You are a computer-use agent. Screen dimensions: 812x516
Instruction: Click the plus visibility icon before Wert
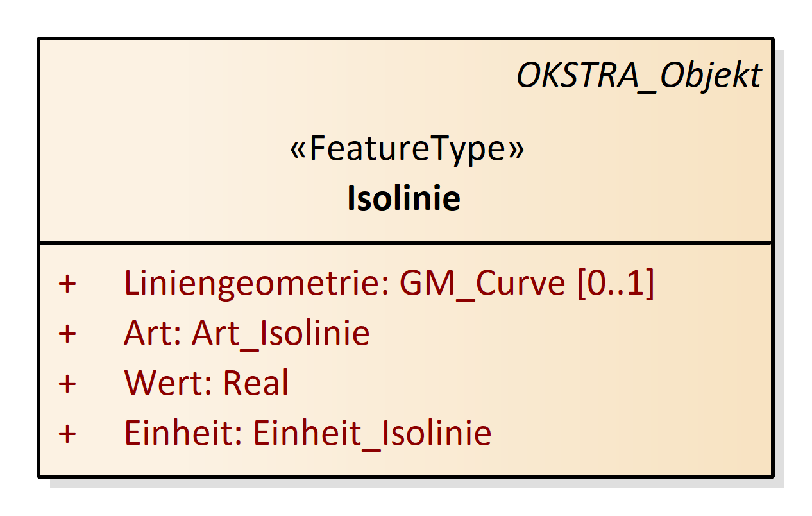[67, 384]
